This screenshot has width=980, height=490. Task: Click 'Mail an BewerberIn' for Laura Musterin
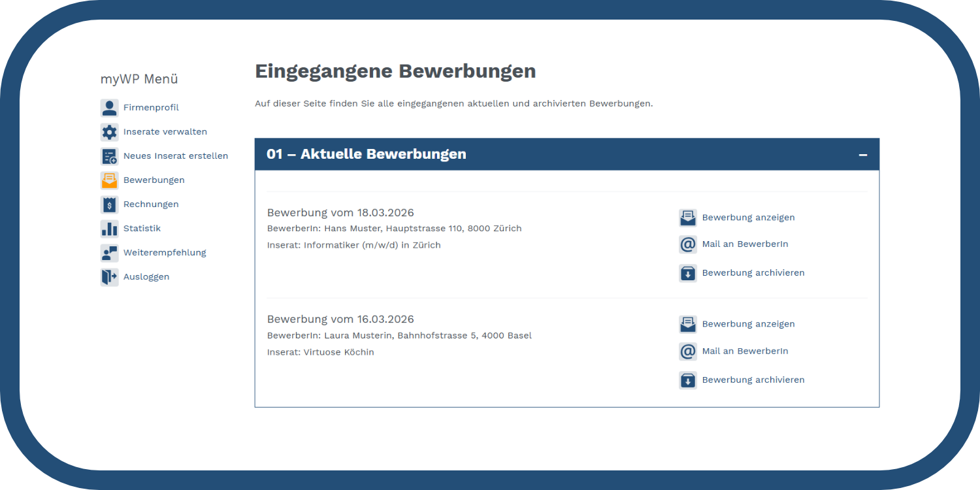point(745,351)
